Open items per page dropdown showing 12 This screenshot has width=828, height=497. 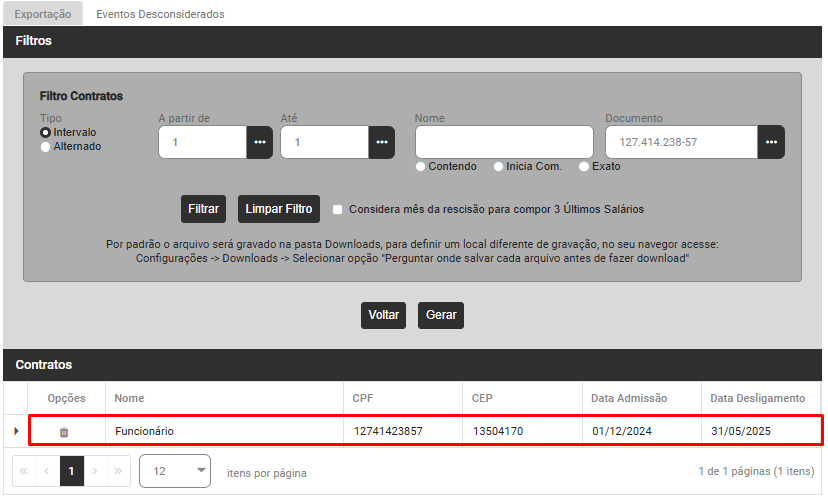click(x=175, y=471)
